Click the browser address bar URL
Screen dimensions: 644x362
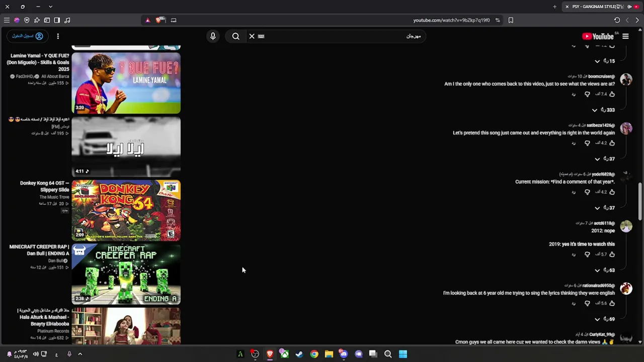(x=451, y=20)
